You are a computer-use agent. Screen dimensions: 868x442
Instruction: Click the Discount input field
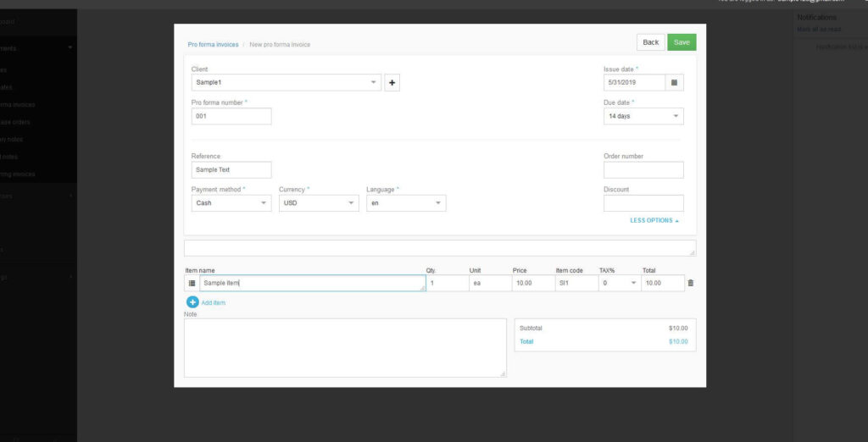tap(643, 203)
